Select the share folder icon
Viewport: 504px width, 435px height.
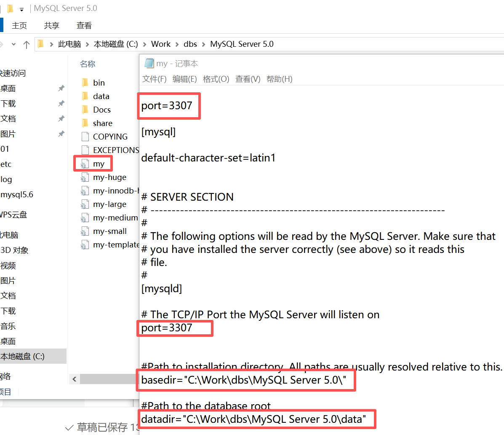point(85,123)
